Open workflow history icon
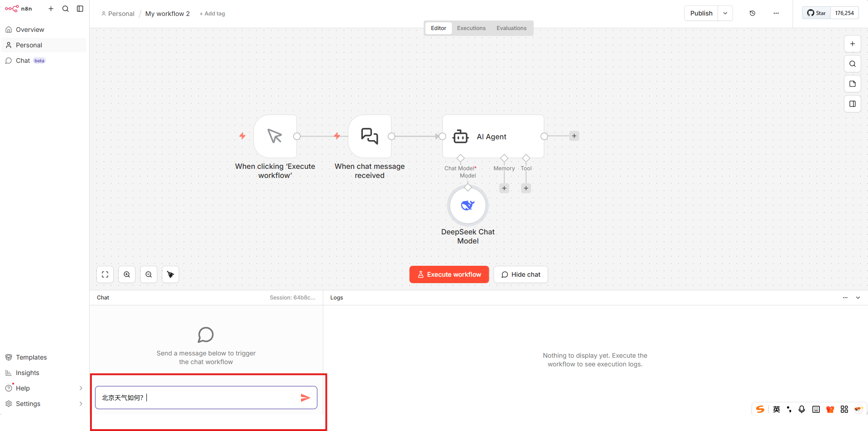868x431 pixels. coord(753,13)
